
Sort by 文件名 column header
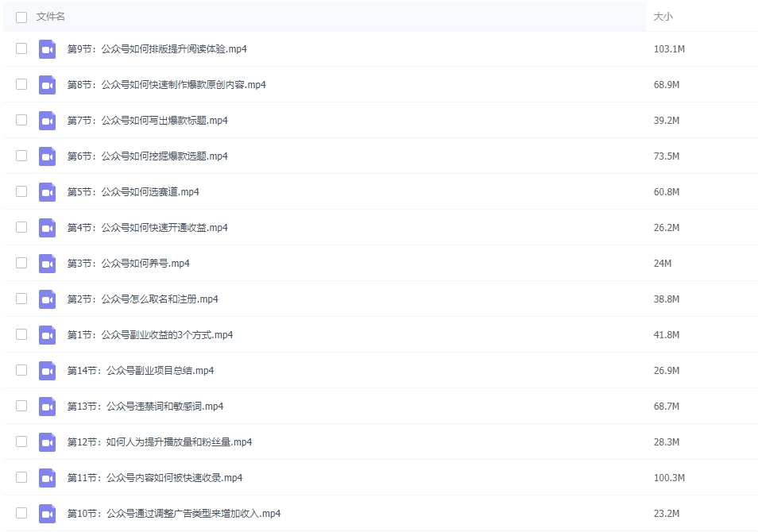[x=51, y=17]
